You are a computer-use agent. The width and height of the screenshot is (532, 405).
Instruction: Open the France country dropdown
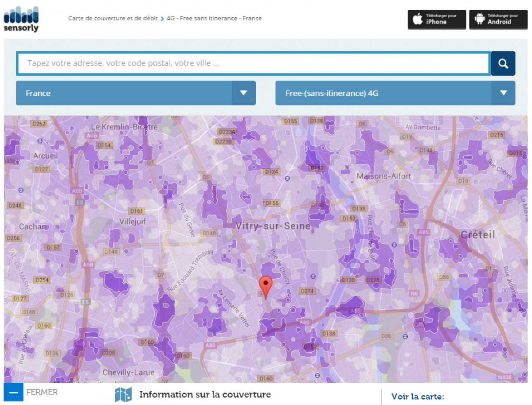click(124, 93)
